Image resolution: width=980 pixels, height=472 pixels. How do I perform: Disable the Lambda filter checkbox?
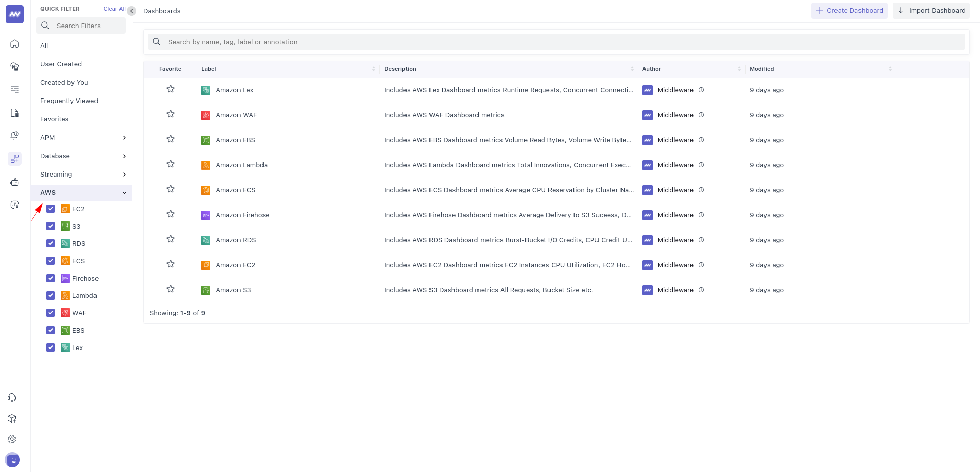51,295
